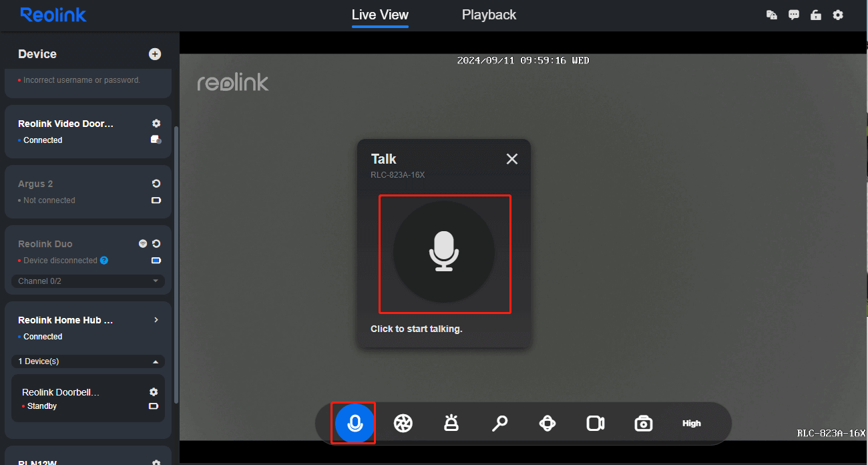Open settings gear for Reolink Doorbell under hub

154,392
